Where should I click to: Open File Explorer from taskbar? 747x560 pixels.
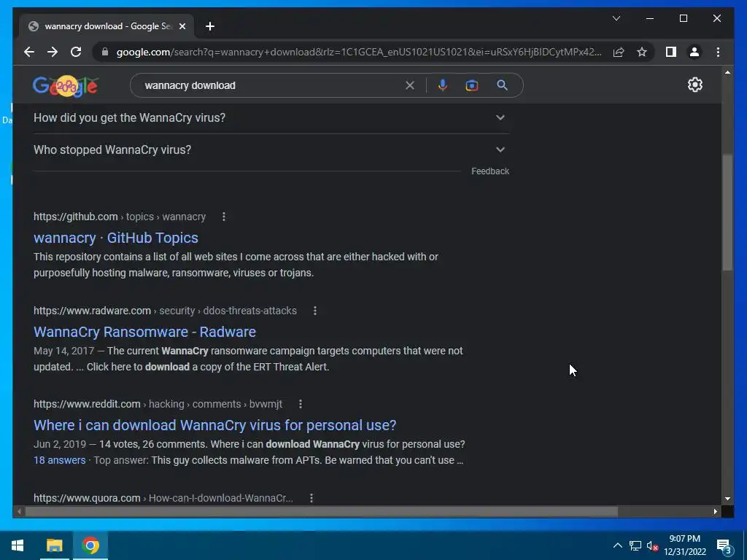click(x=54, y=545)
